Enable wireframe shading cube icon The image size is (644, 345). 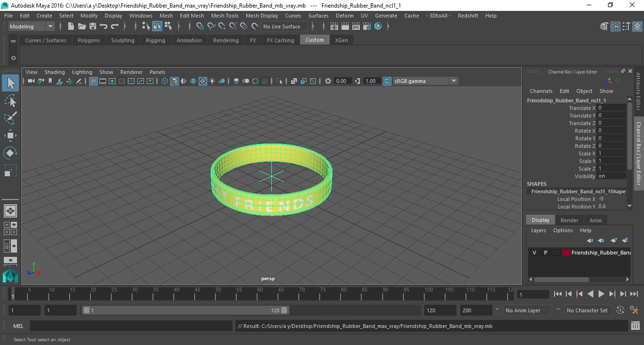pos(165,81)
